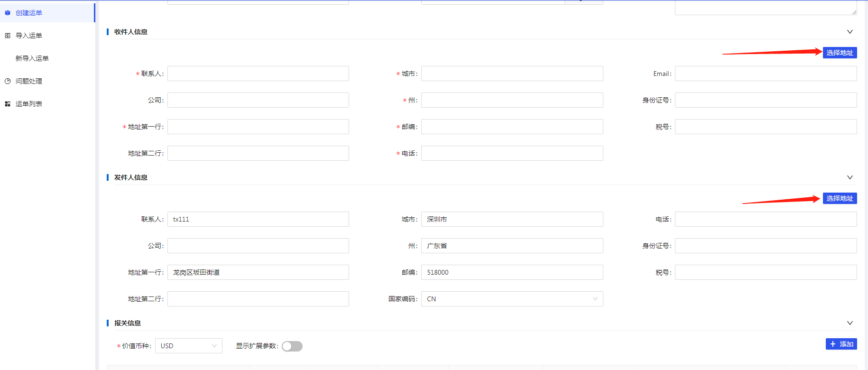Open the 国家编码 CN dropdown

[512, 299]
